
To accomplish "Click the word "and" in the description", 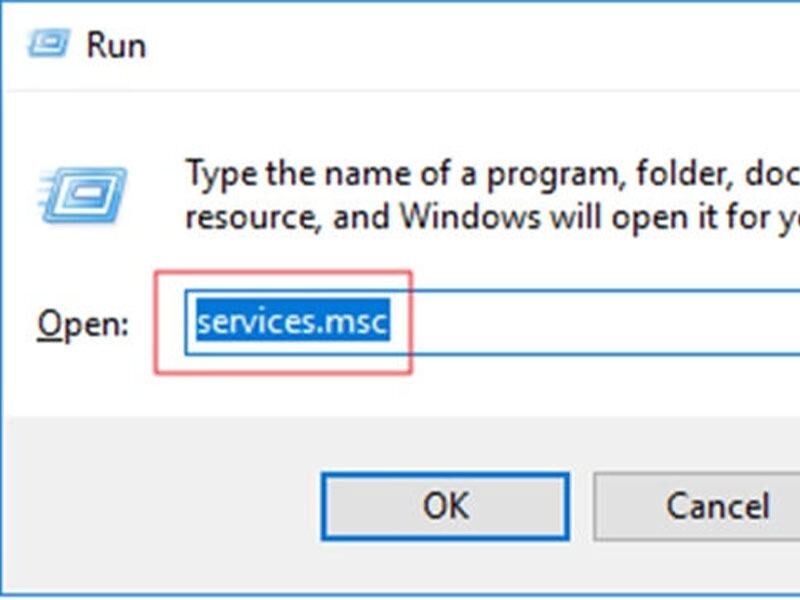I will [x=360, y=216].
